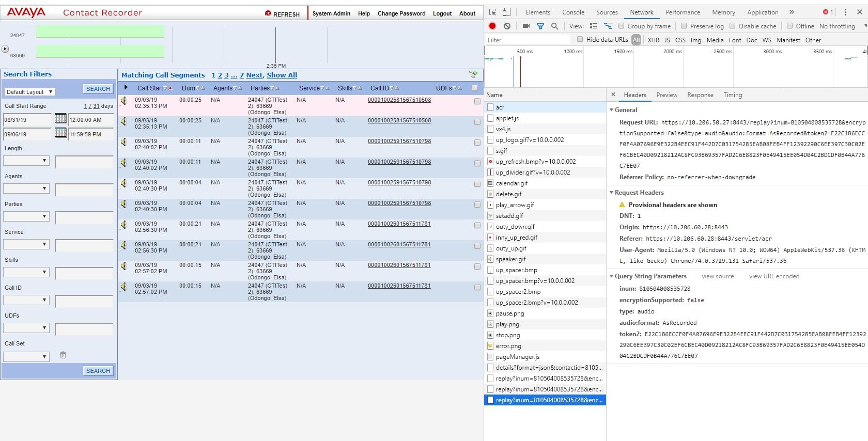Click the DevTools inspect element icon
This screenshot has height=441, width=868.
coord(492,12)
